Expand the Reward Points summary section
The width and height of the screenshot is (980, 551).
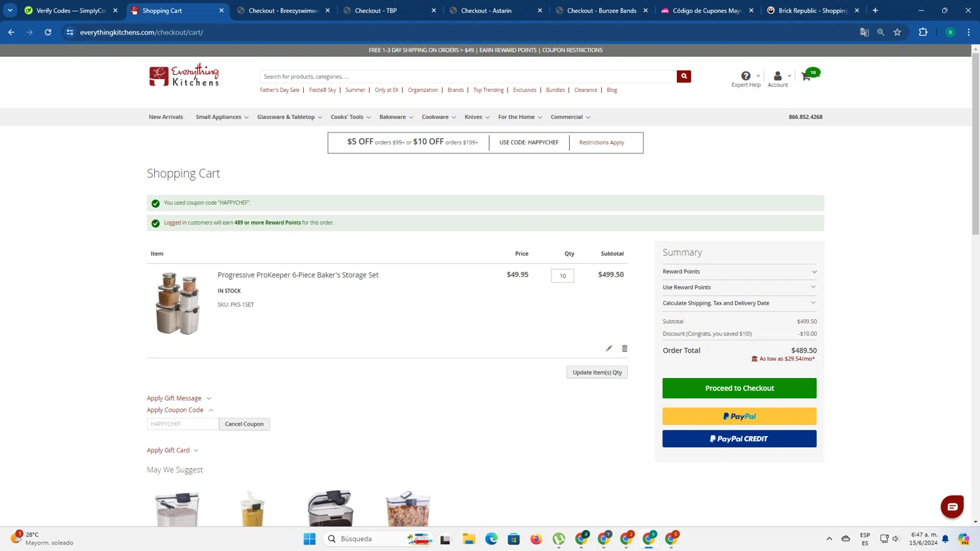(x=740, y=272)
